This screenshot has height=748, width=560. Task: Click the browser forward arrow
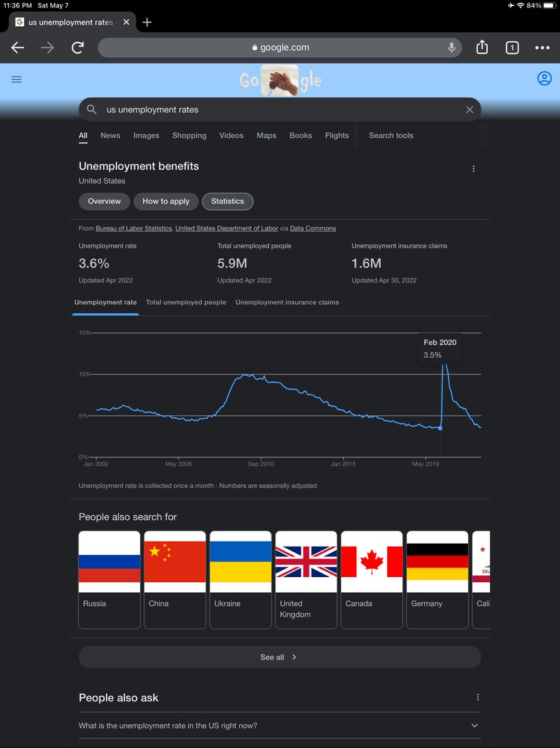click(x=48, y=47)
